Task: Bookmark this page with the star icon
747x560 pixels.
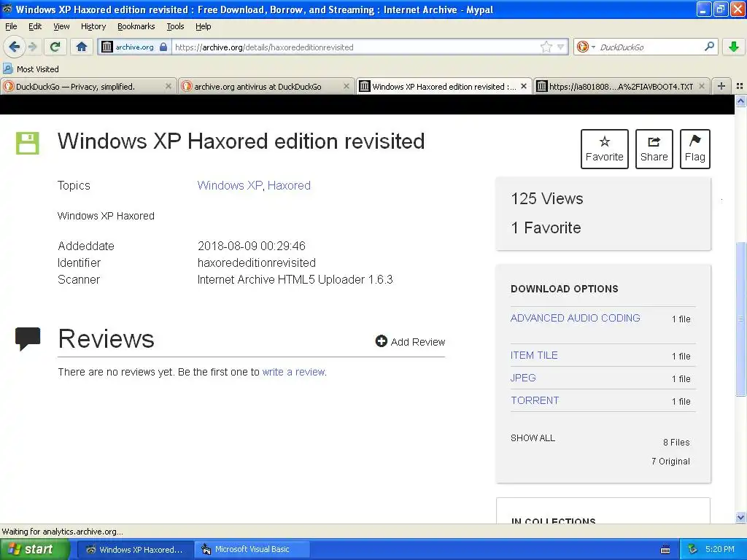Action: coord(546,47)
